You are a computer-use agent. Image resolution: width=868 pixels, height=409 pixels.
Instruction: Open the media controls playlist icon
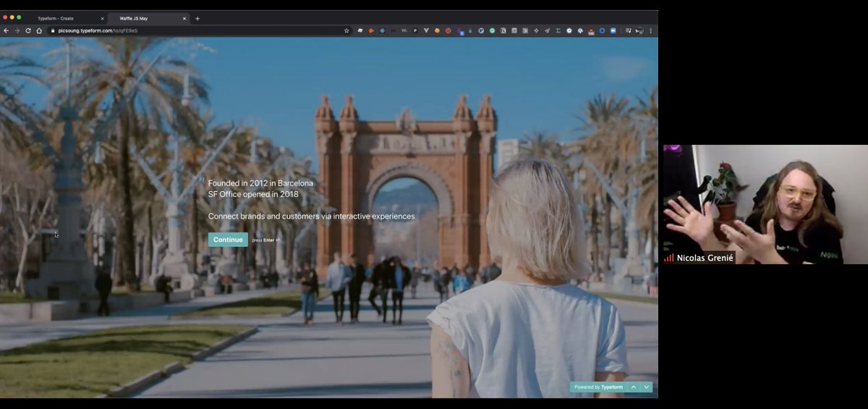[629, 30]
